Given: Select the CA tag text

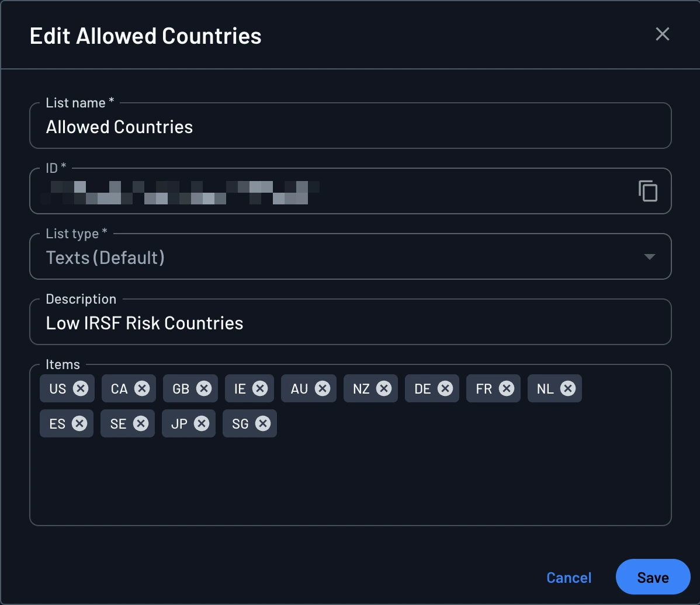Looking at the screenshot, I should point(119,388).
